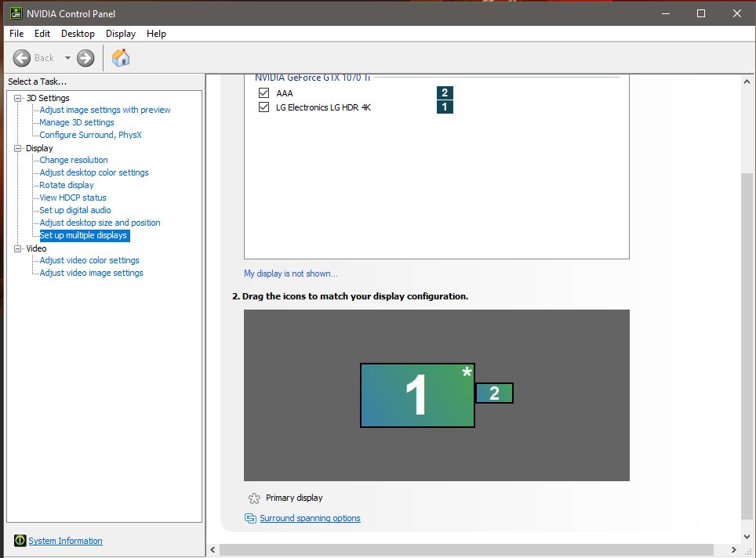Minimize the NVIDIA Control Panel window
Image resolution: width=756 pixels, height=558 pixels.
[x=666, y=13]
